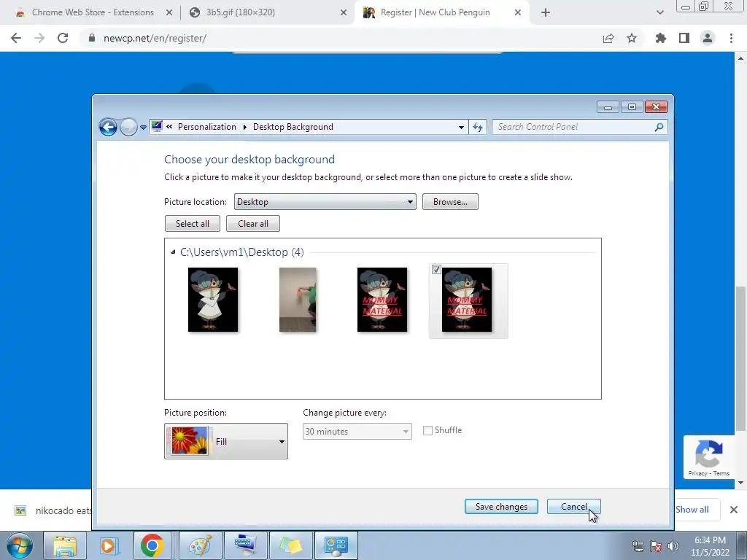Viewport: 747px width, 560px height.
Task: Open Windows Media Player from taskbar
Action: 108,545
